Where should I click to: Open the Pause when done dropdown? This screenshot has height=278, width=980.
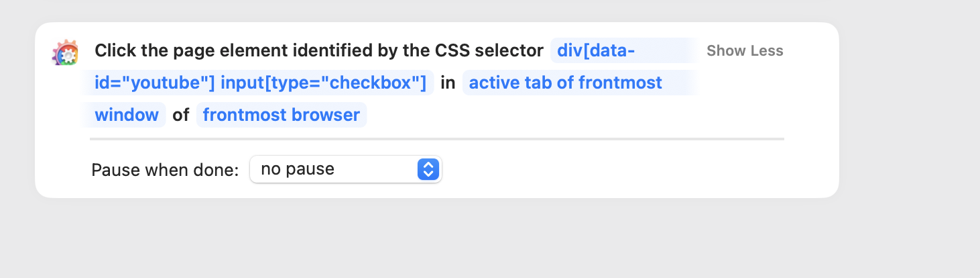345,169
